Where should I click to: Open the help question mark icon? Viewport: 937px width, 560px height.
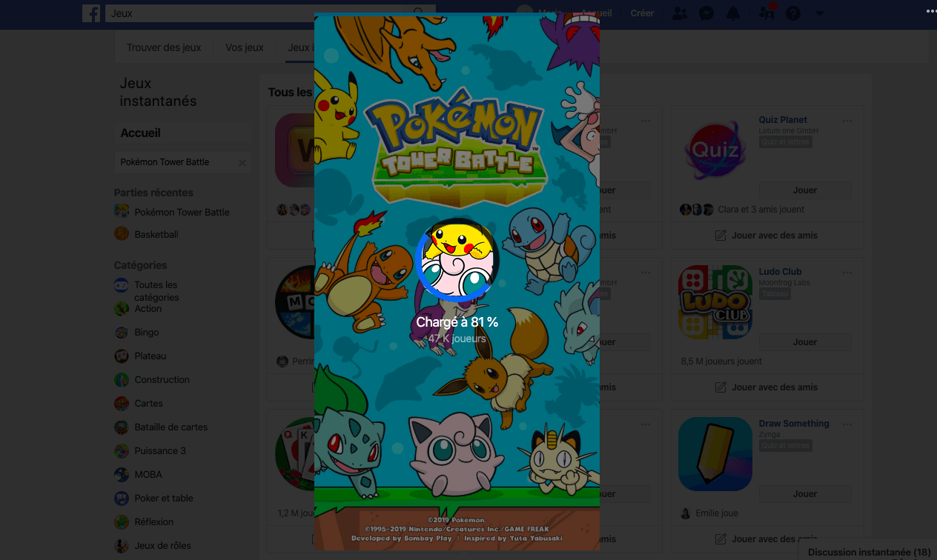(x=793, y=13)
